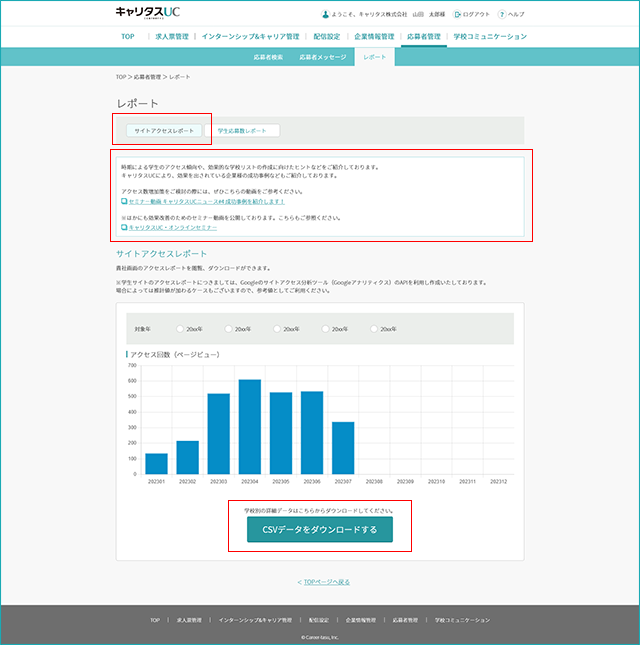Select the first 対象年 radio button
The height and width of the screenshot is (645, 640).
[180, 329]
